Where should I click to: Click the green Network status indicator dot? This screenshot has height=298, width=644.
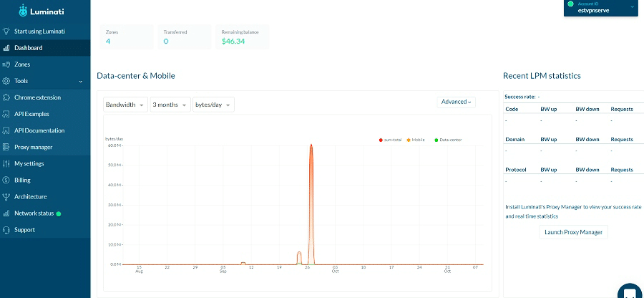coord(59,213)
